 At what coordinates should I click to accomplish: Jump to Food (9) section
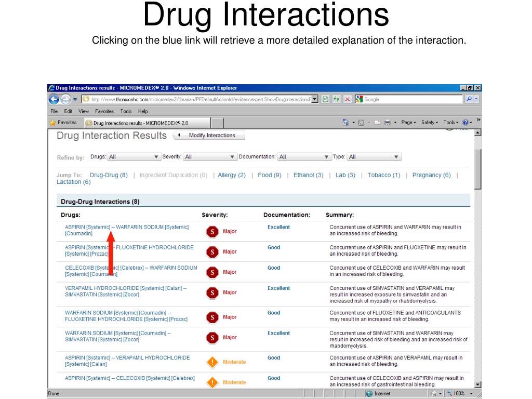(x=270, y=175)
